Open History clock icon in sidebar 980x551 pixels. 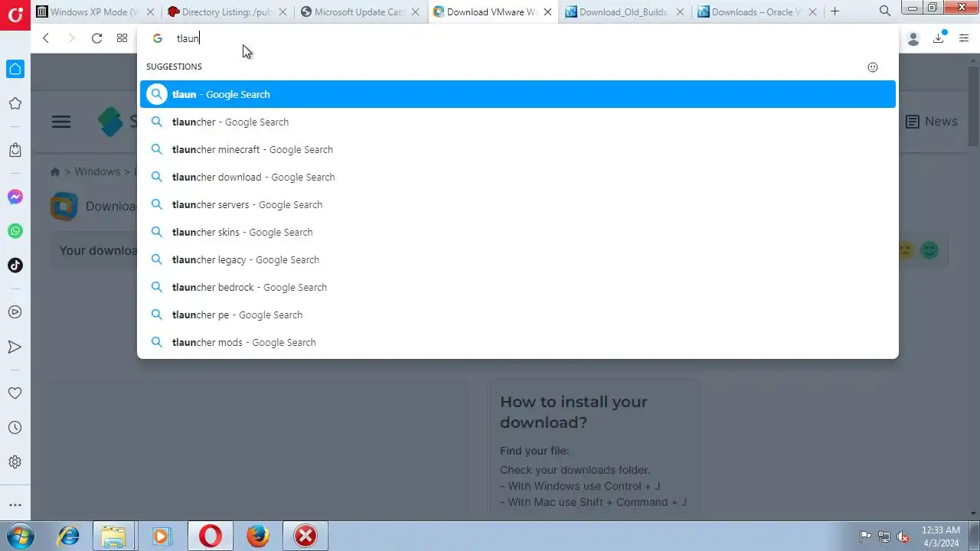(15, 427)
